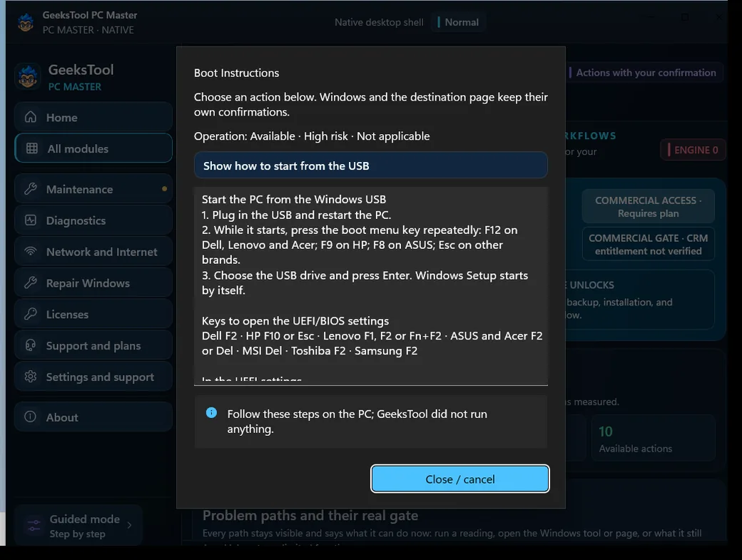Viewport: 742px width, 560px height.
Task: Go to the Diagnostics section
Action: (x=93, y=220)
